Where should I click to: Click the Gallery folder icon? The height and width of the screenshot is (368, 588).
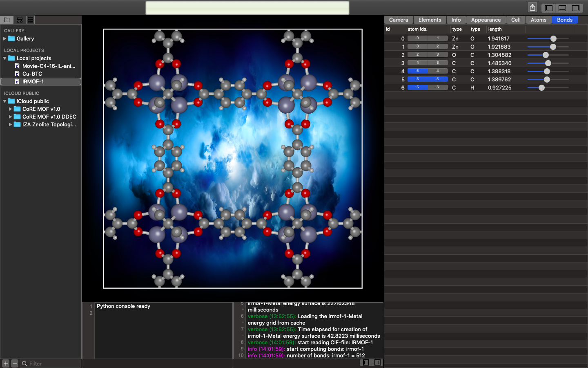click(11, 38)
